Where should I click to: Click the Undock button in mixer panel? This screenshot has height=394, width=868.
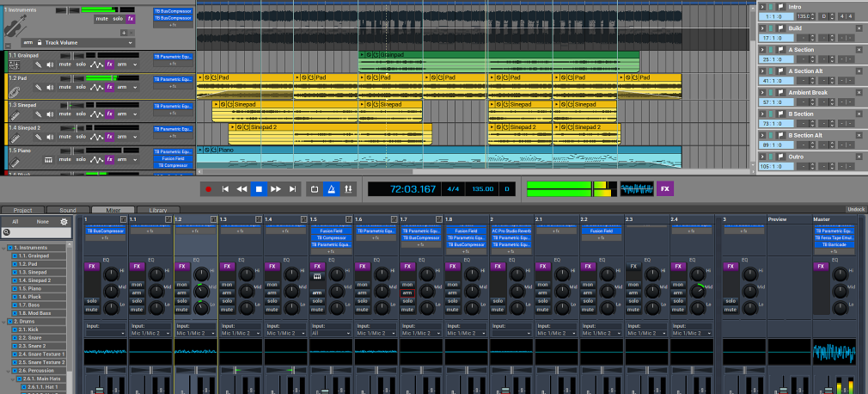855,209
